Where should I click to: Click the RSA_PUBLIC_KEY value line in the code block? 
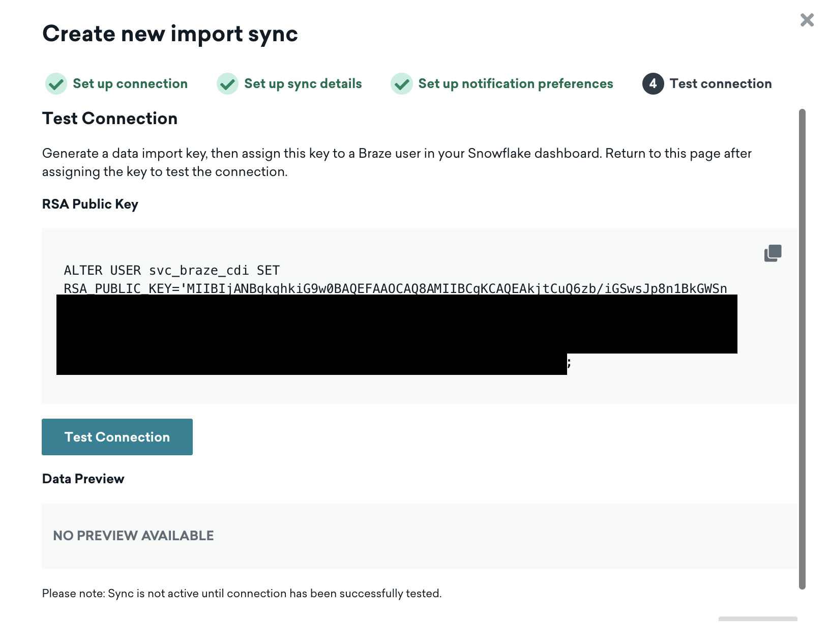(395, 288)
